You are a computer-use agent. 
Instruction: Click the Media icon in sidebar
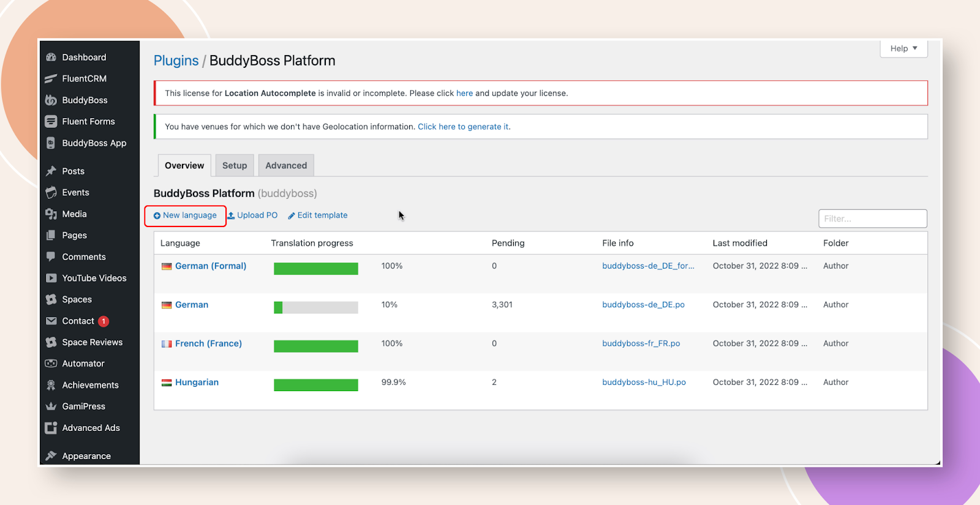(x=51, y=214)
